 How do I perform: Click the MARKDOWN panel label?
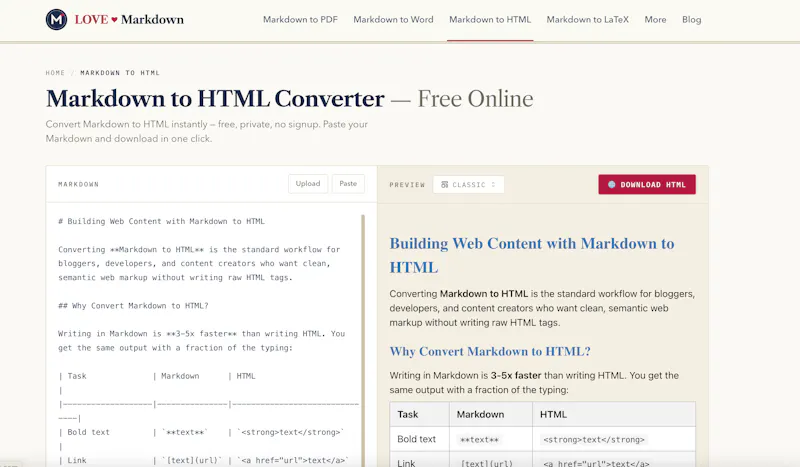(79, 184)
